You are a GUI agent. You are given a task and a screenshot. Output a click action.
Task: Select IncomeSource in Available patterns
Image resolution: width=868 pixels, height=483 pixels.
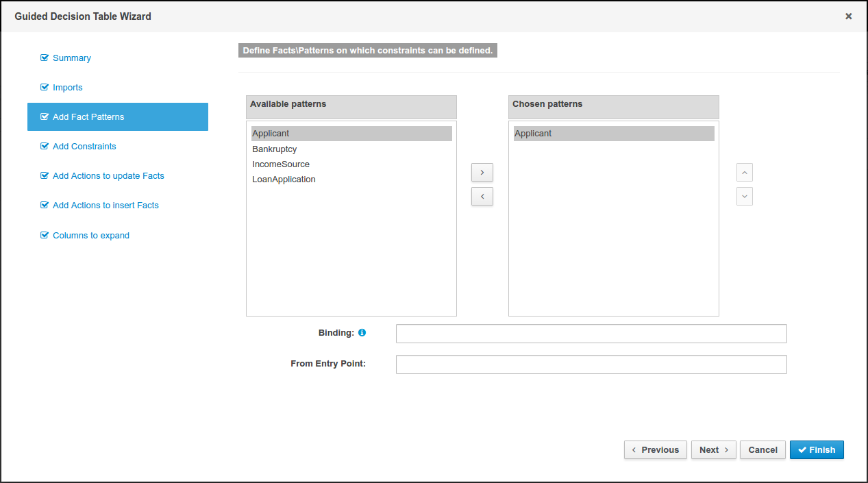281,164
